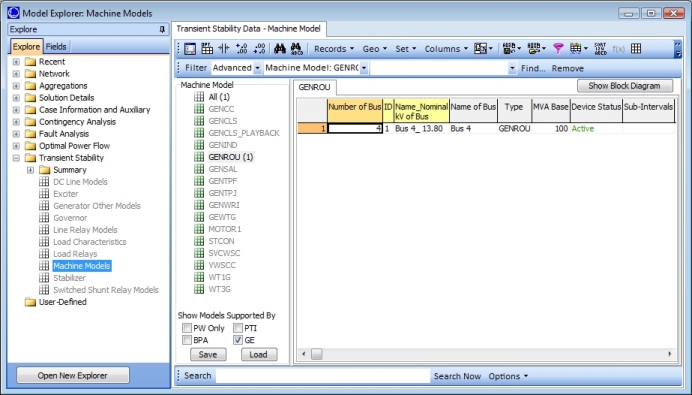
Task: Click the copy/paste layout toolbar icon
Action: [483, 49]
